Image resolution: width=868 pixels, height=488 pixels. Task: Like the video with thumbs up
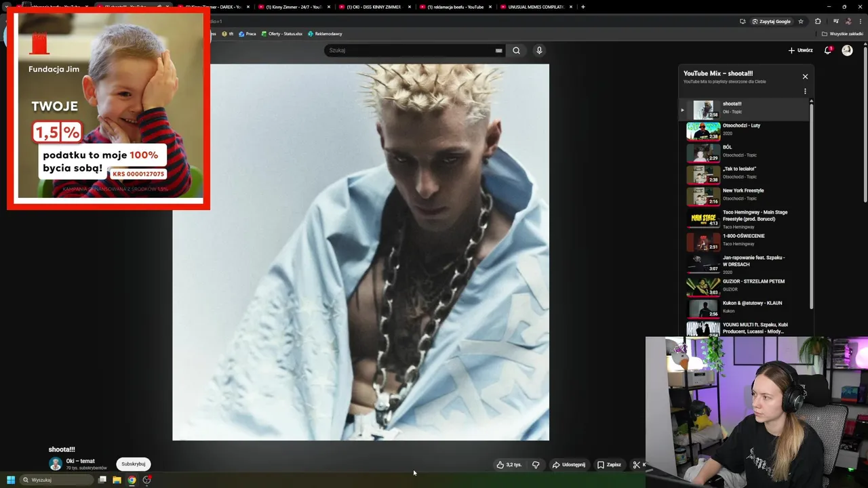click(x=509, y=465)
